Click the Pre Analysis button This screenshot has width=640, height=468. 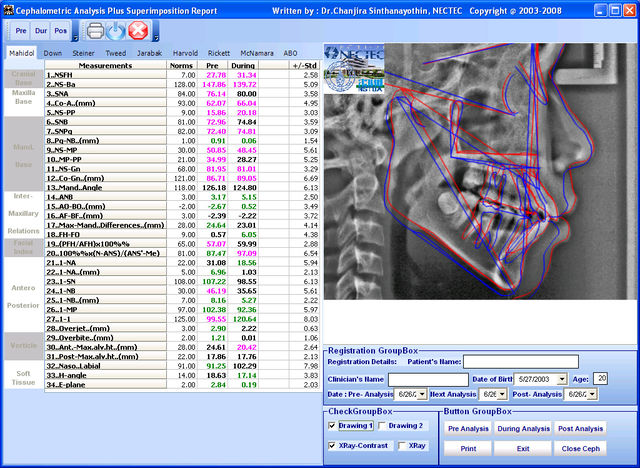(468, 428)
